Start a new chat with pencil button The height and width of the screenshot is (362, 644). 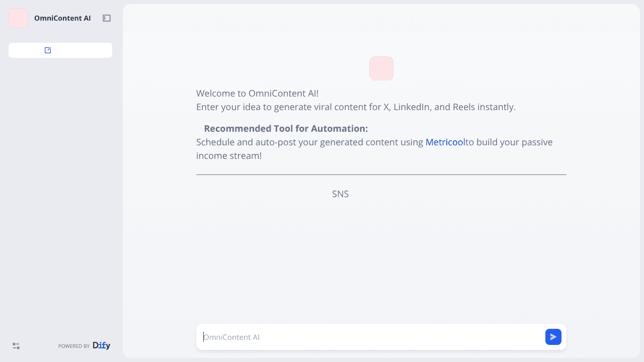point(60,50)
